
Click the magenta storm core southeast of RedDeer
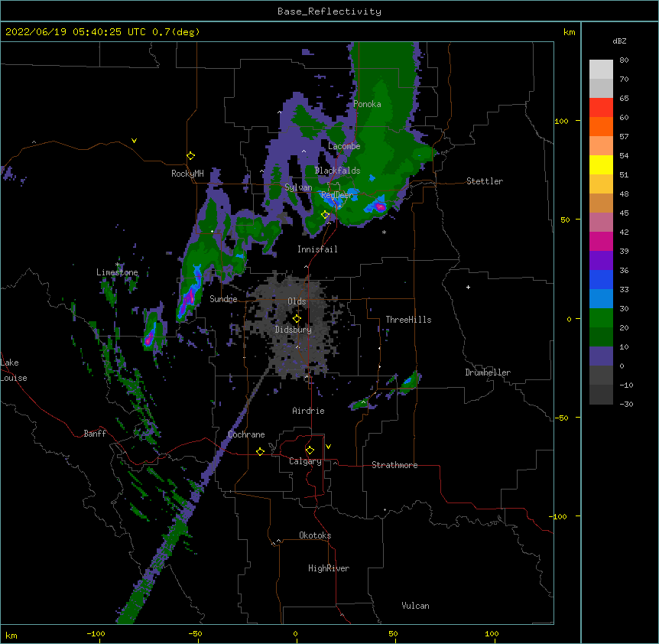[x=380, y=207]
